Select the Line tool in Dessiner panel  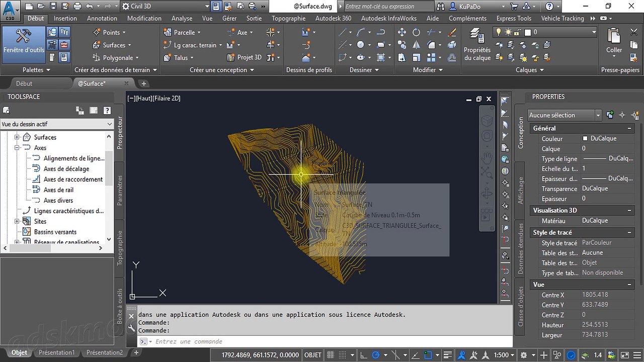pos(343,32)
